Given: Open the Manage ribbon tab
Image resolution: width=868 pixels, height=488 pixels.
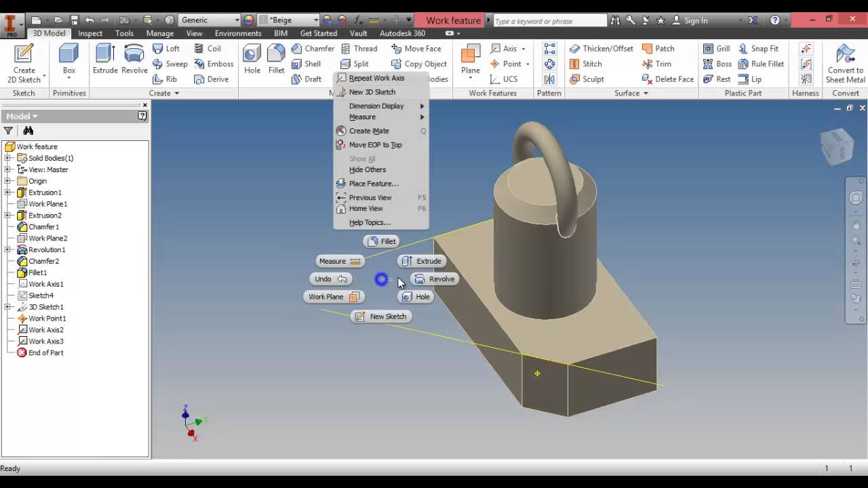Looking at the screenshot, I should [160, 33].
